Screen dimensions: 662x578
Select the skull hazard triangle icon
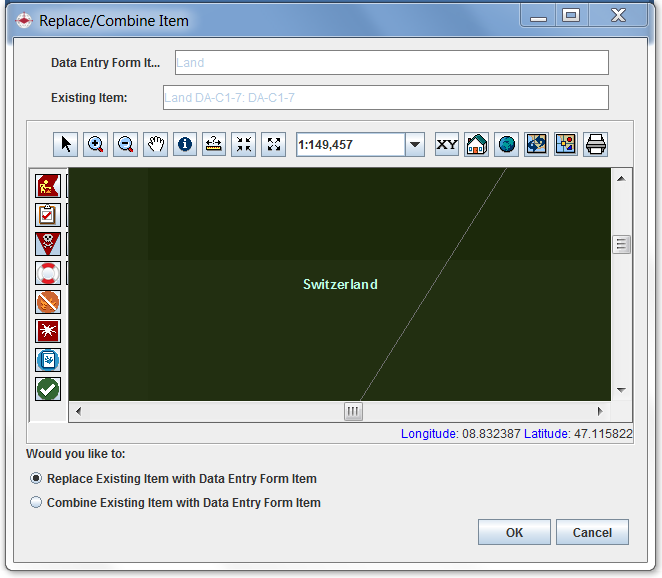click(x=48, y=243)
